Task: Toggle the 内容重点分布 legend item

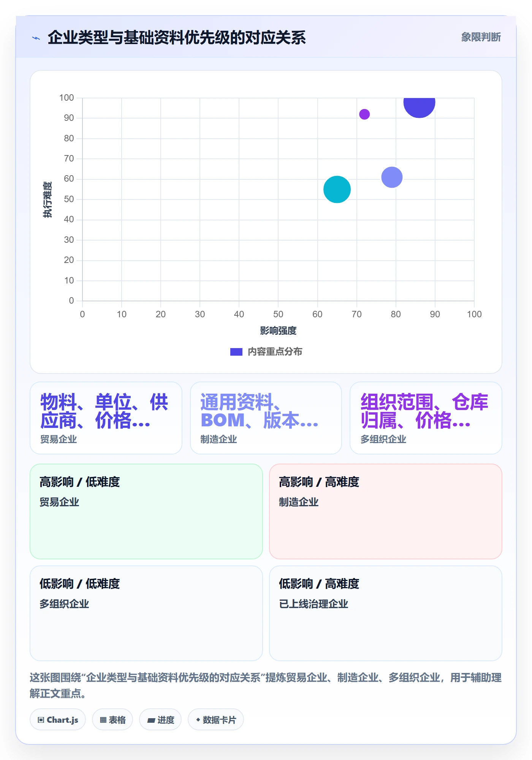Action: [x=266, y=351]
